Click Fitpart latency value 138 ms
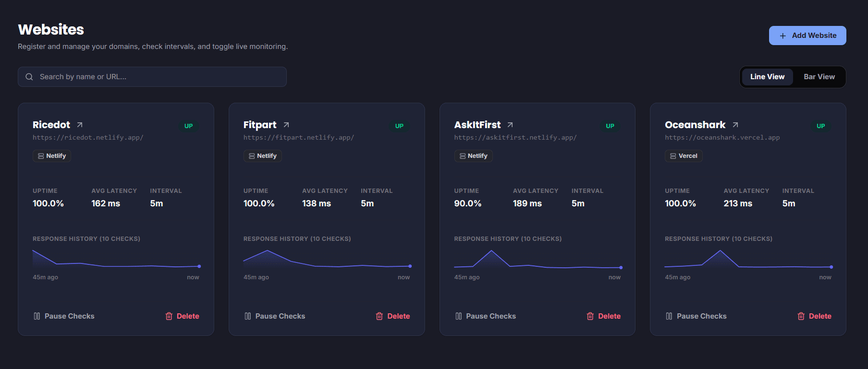Screen dimensions: 868x369 coord(317,203)
